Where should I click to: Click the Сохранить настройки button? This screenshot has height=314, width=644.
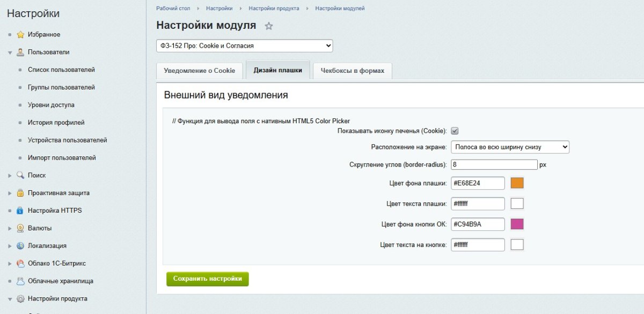click(208, 279)
